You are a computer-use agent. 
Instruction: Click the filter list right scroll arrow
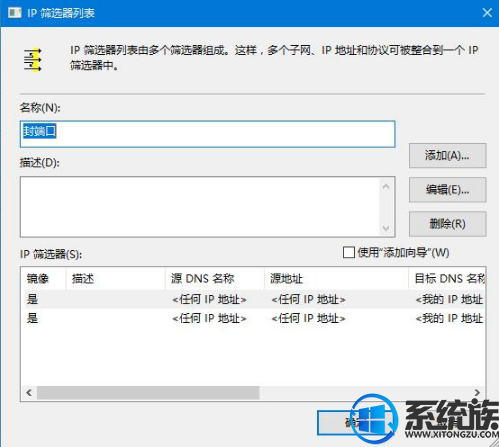[477, 393]
